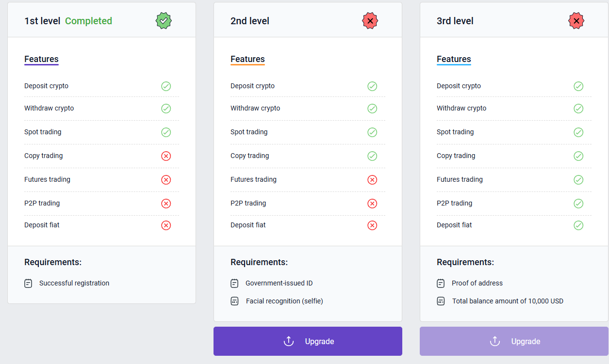Click the red cross for 2nd level Futures trading

click(372, 180)
